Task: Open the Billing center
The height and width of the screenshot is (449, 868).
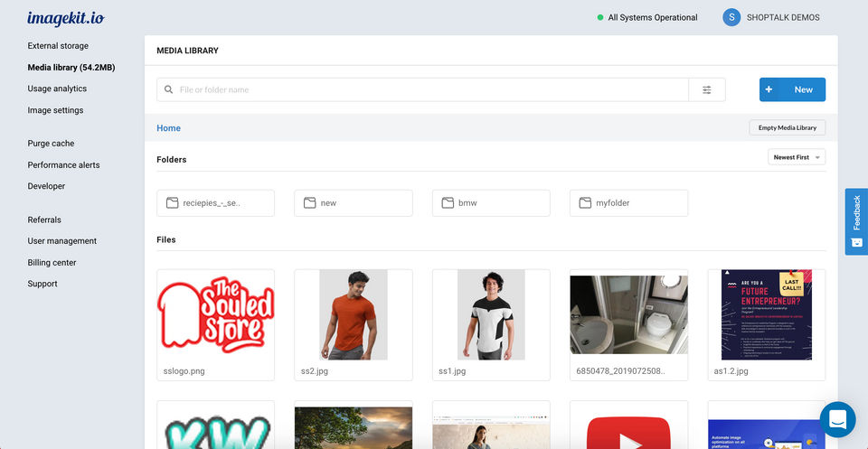Action: pyautogui.click(x=52, y=263)
